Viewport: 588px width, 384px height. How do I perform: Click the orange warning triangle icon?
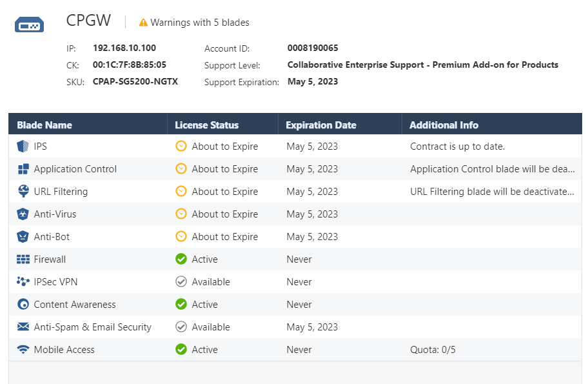[x=143, y=23]
